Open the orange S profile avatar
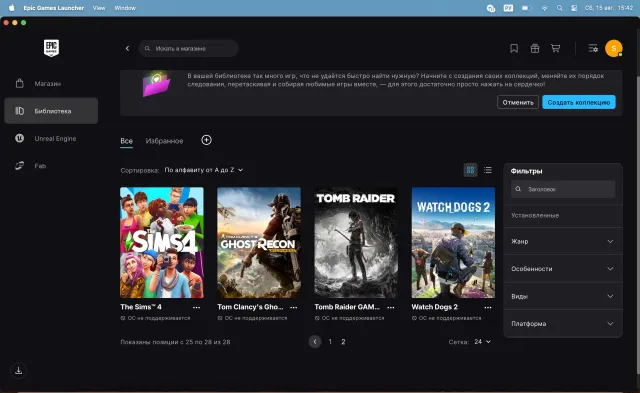This screenshot has width=640, height=393. pos(613,49)
